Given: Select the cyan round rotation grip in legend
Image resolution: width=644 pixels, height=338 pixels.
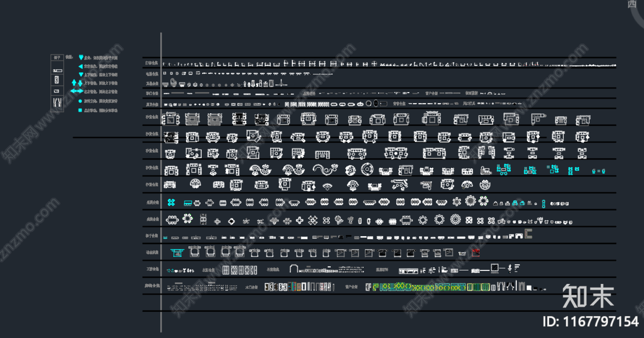Looking at the screenshot, I should click(80, 101).
